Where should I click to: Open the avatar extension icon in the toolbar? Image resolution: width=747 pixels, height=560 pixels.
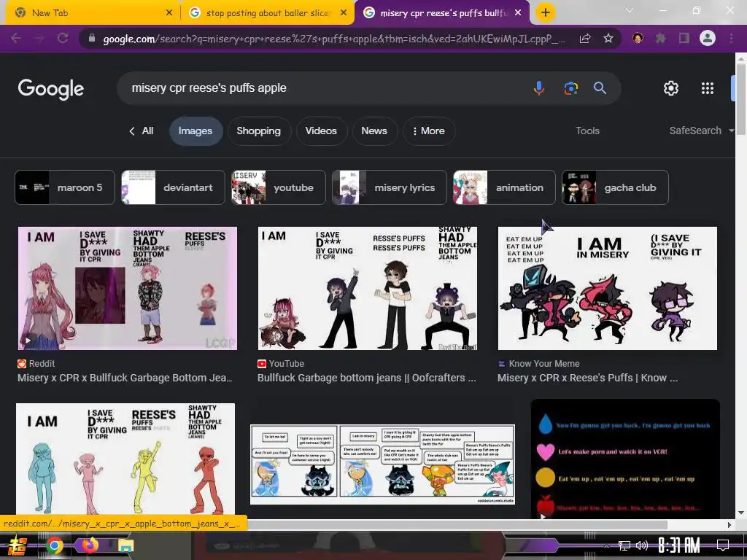[x=638, y=38]
